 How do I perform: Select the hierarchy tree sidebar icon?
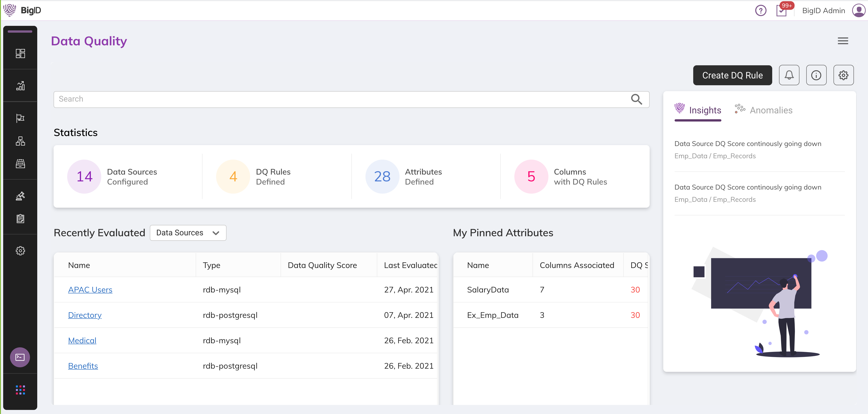coord(20,141)
